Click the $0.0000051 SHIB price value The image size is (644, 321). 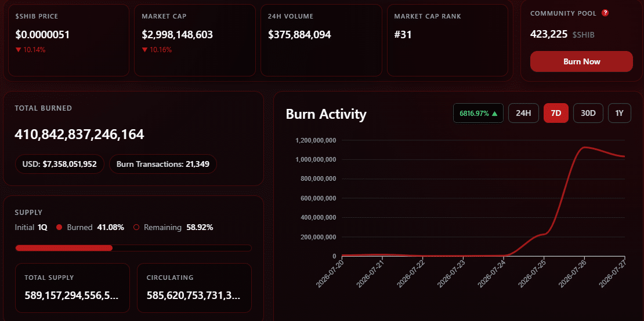tap(43, 35)
